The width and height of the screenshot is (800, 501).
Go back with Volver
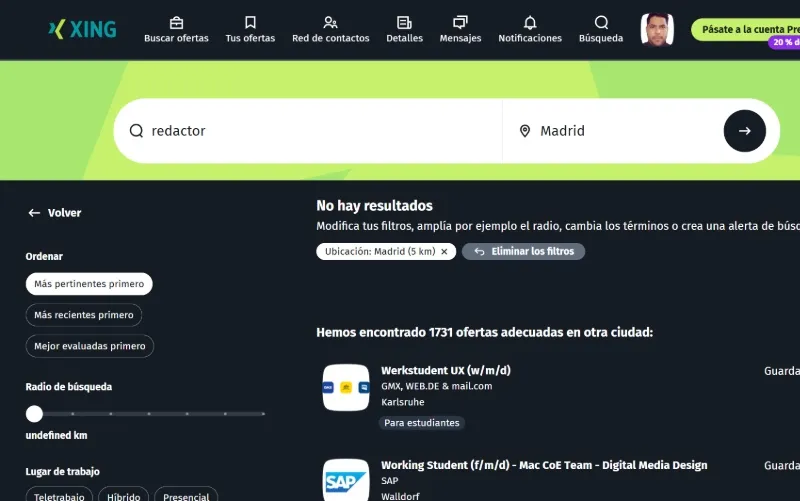click(x=55, y=213)
